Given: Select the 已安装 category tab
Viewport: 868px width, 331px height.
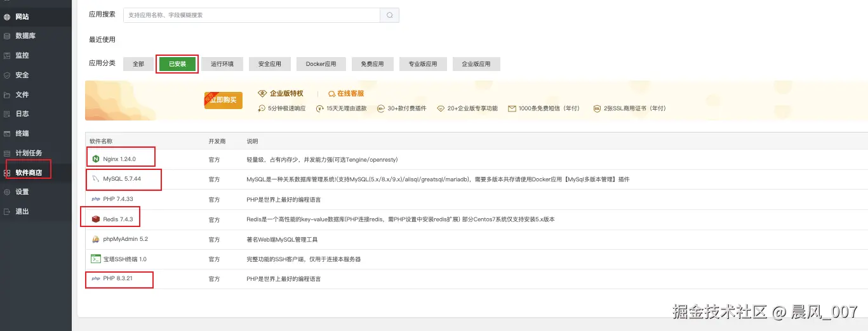Looking at the screenshot, I should [x=177, y=64].
